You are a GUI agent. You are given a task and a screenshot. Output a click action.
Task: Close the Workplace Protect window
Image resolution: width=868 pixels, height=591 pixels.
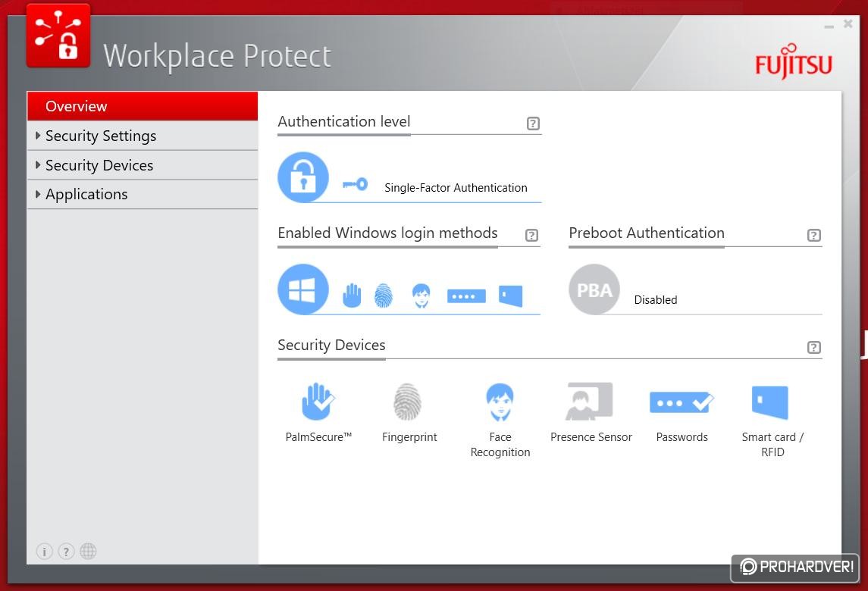click(848, 23)
